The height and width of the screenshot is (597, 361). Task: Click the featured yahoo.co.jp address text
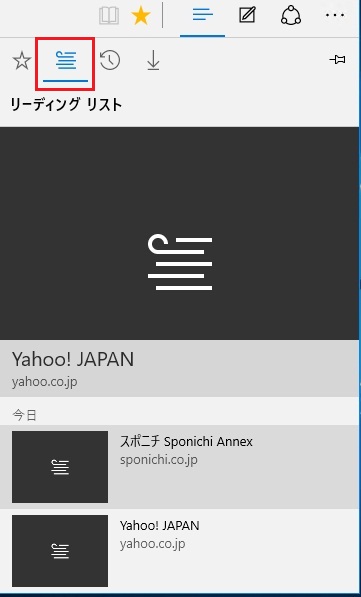tap(45, 382)
